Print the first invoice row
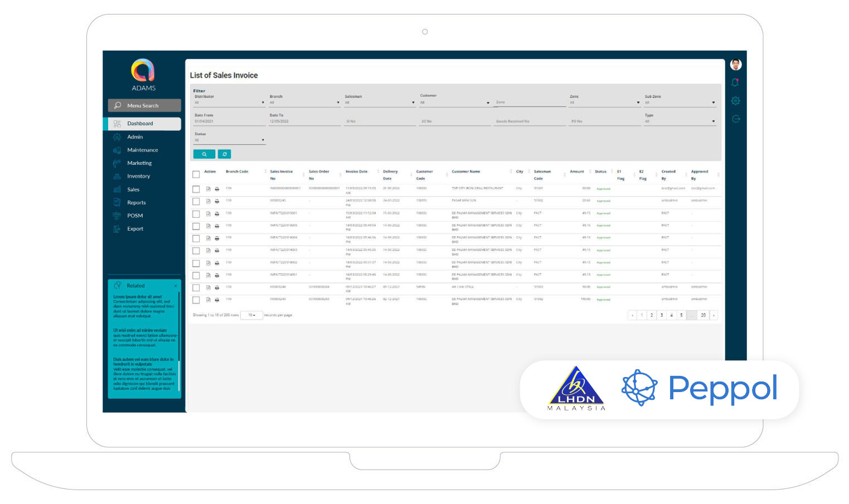Viewport: 849px width, 504px height. point(217,189)
